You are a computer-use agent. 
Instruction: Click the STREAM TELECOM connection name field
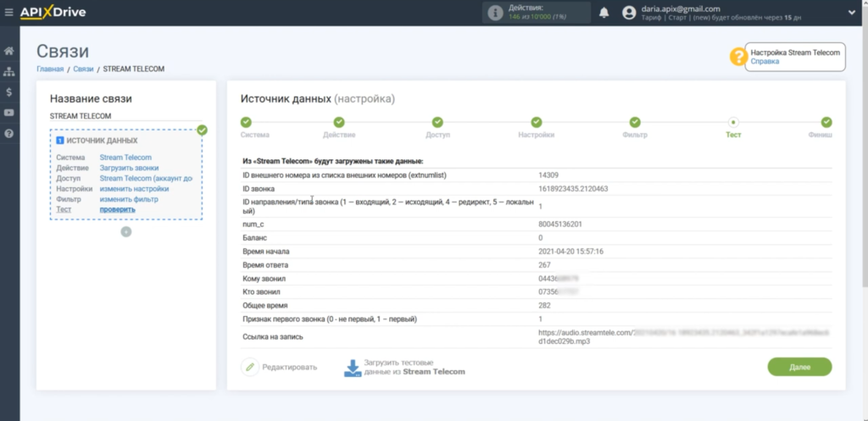[125, 116]
